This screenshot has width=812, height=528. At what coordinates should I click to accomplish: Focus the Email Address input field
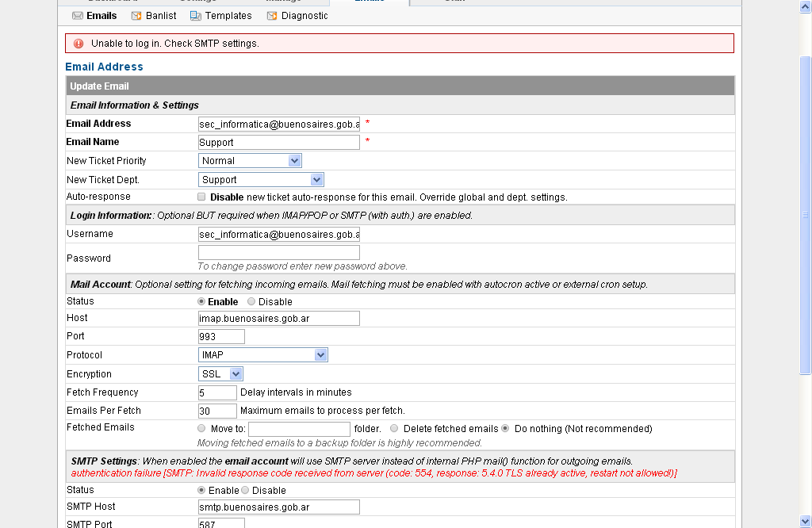pyautogui.click(x=279, y=124)
